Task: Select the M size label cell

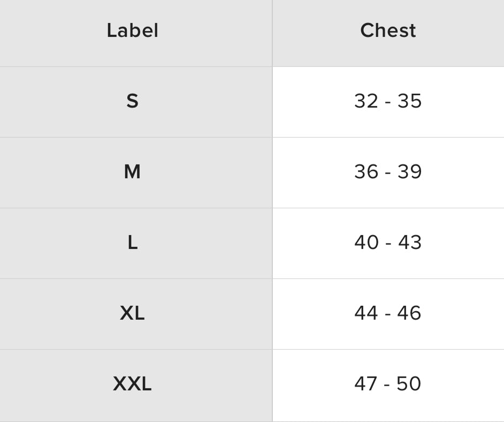Action: point(132,172)
